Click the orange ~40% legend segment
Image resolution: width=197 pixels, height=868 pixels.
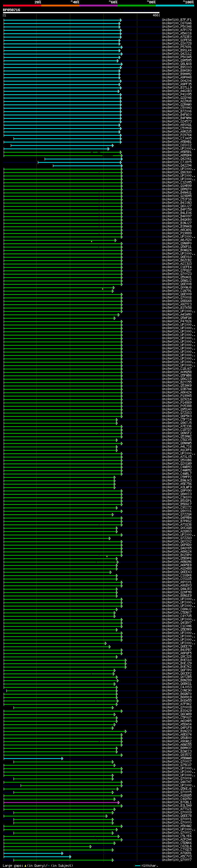[60, 6]
